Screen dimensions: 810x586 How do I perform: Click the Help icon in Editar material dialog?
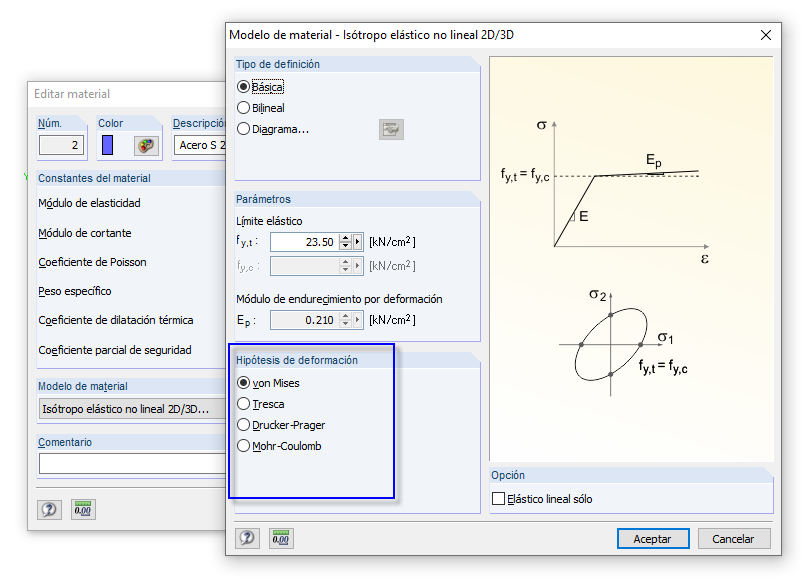point(49,509)
